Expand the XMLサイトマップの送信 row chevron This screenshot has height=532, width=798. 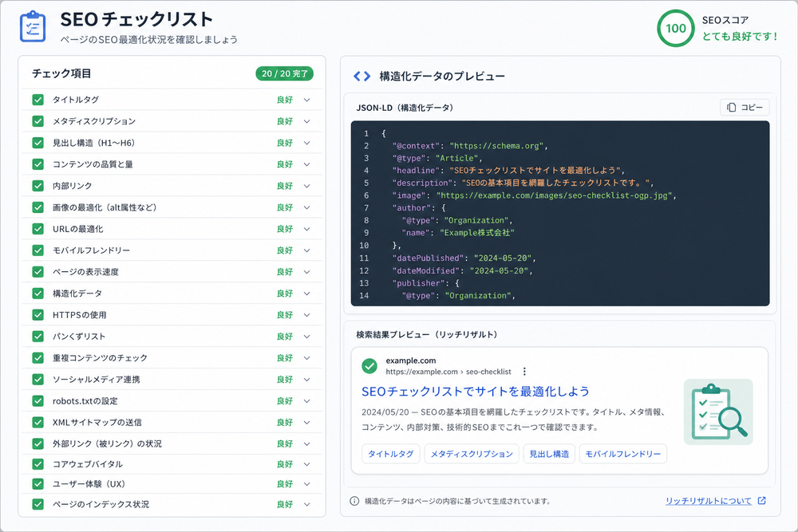point(307,423)
